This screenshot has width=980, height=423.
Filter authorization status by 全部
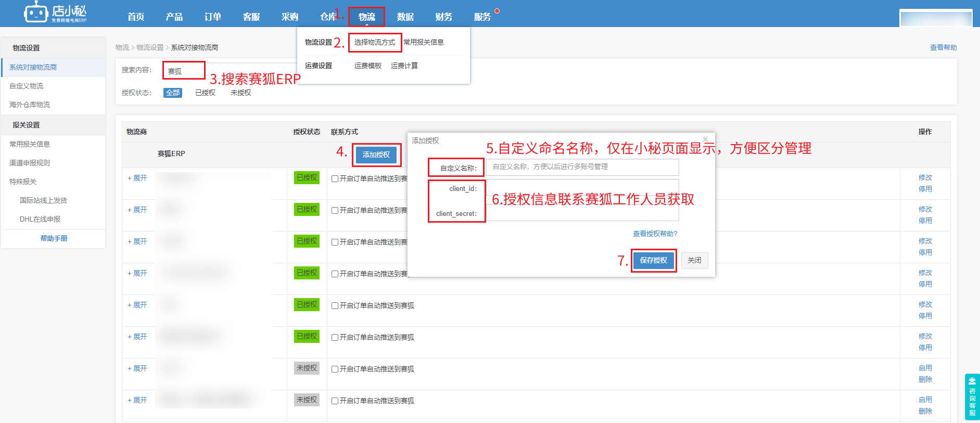click(x=173, y=93)
